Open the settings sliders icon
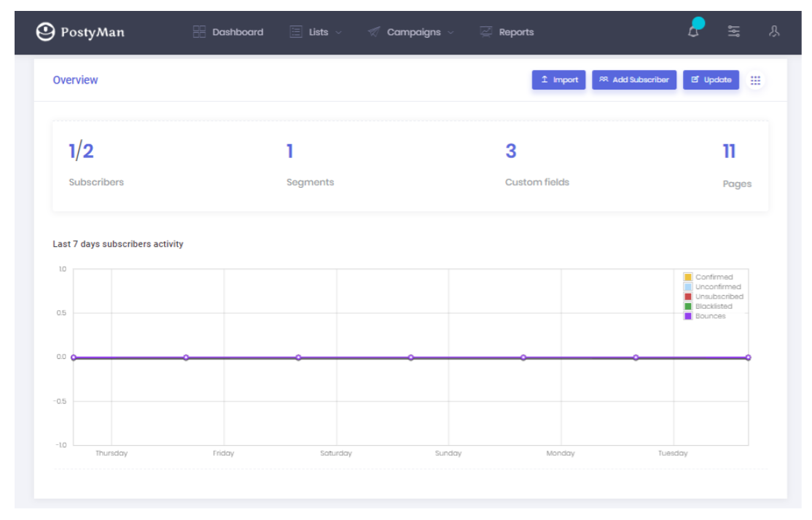This screenshot has width=812, height=520. pyautogui.click(x=734, y=31)
